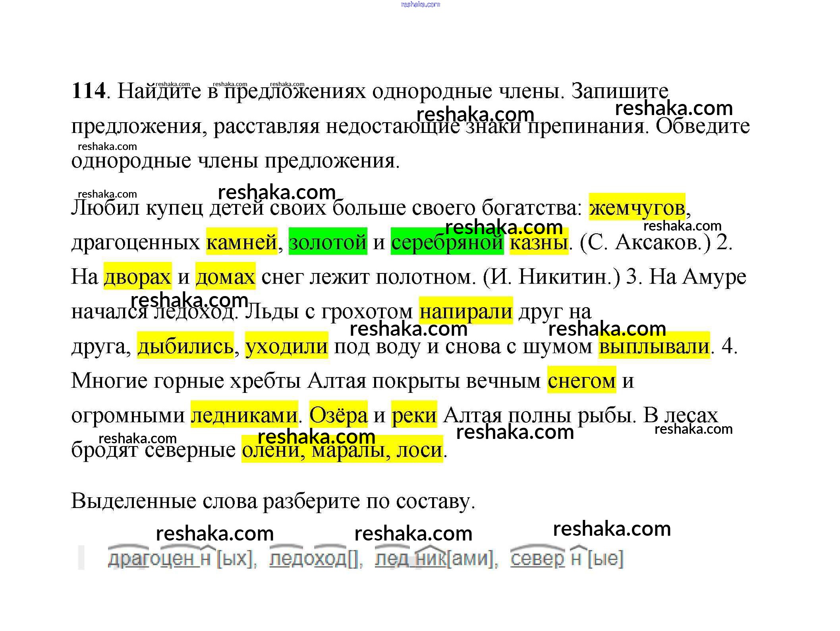This screenshot has width=840, height=631.
Task: Click the highlighted word «дыбились»
Action: [185, 346]
